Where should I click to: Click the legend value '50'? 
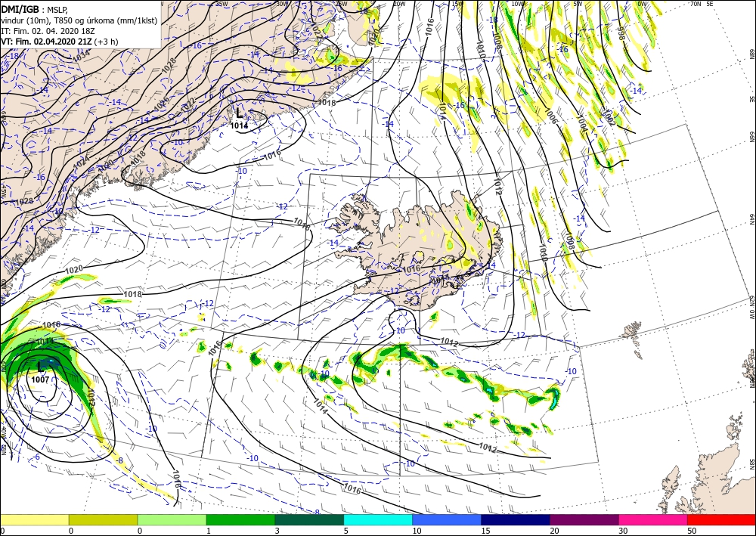point(692,531)
